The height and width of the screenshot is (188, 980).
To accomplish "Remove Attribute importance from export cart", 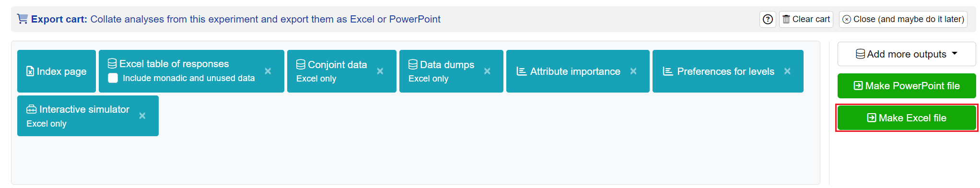I will (x=633, y=71).
